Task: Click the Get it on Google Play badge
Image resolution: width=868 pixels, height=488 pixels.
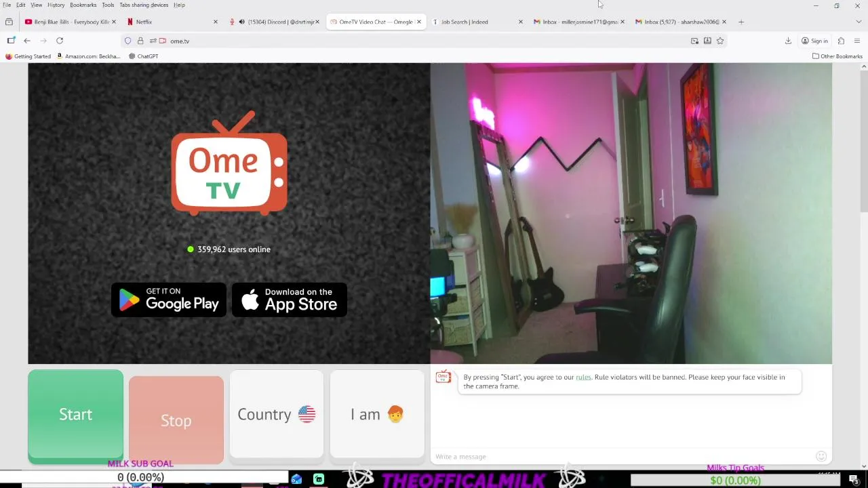Action: 169,300
